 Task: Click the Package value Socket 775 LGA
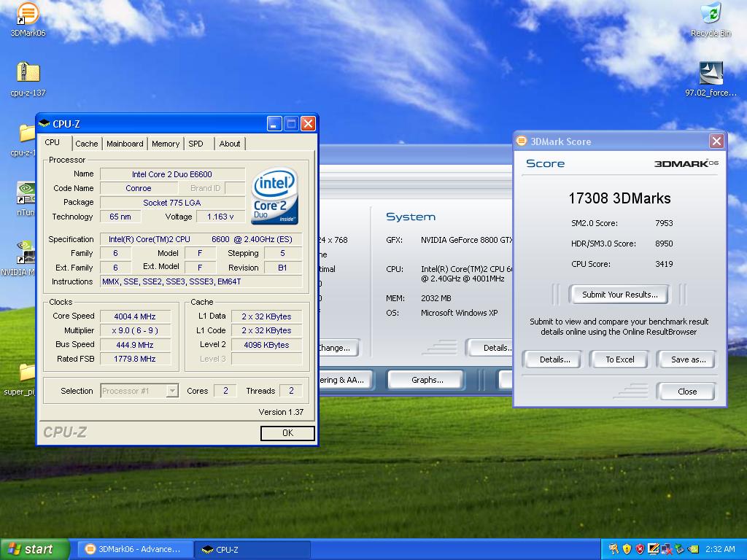tap(172, 203)
